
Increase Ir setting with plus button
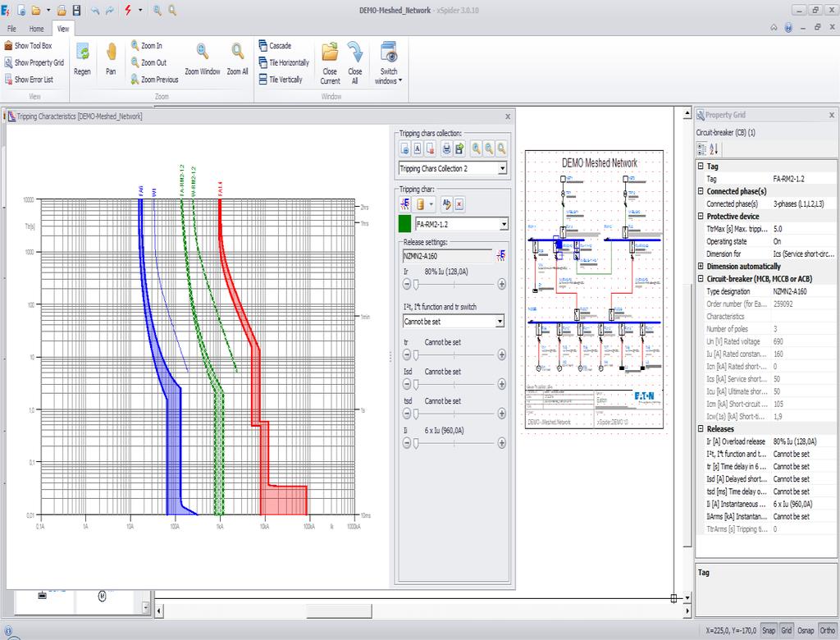pyautogui.click(x=501, y=284)
